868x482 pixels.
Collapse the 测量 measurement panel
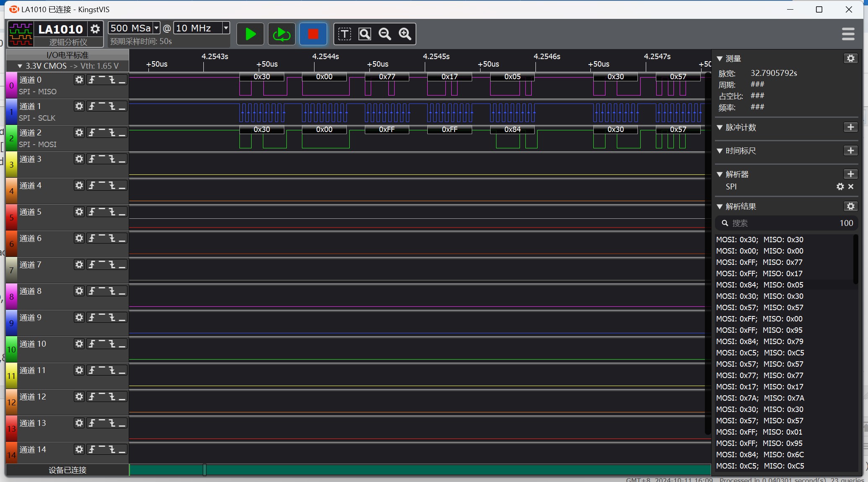720,59
